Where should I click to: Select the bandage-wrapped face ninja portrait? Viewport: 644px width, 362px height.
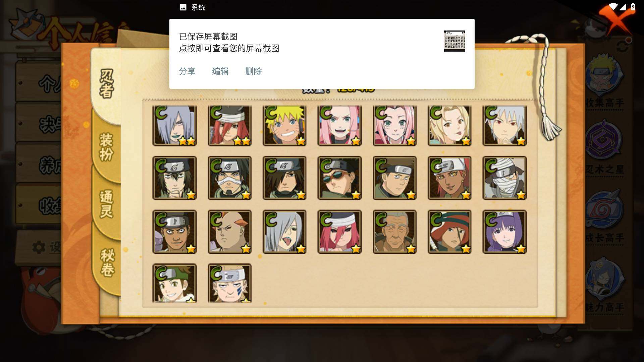click(504, 178)
